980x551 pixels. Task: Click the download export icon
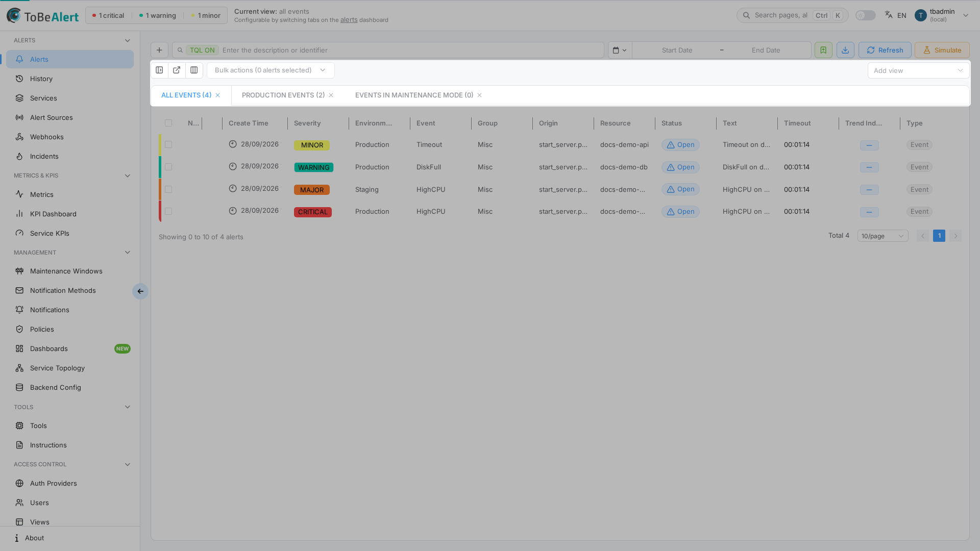(x=845, y=50)
